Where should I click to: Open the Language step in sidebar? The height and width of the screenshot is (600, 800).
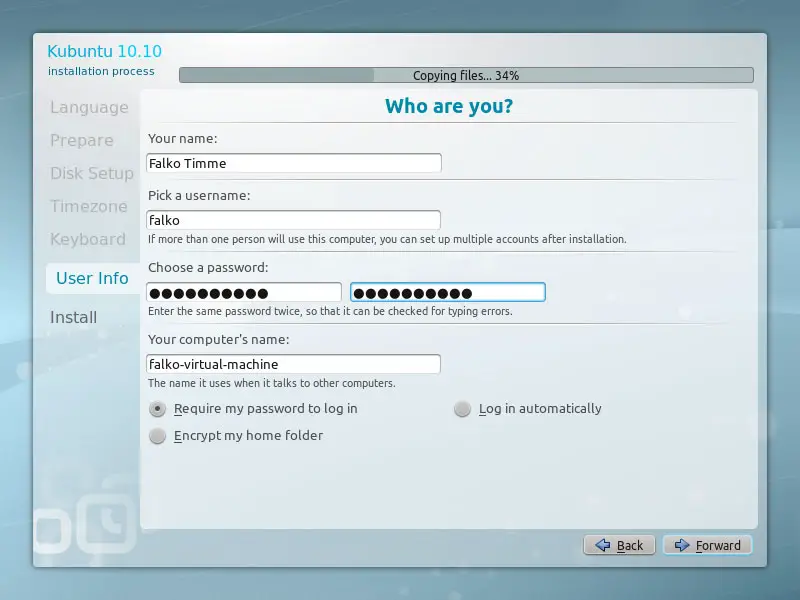click(89, 108)
